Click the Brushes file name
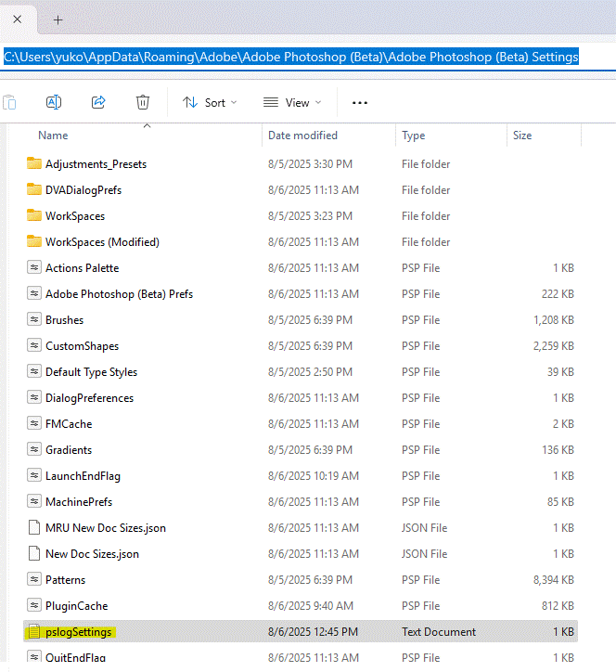616x672 pixels. 64,320
